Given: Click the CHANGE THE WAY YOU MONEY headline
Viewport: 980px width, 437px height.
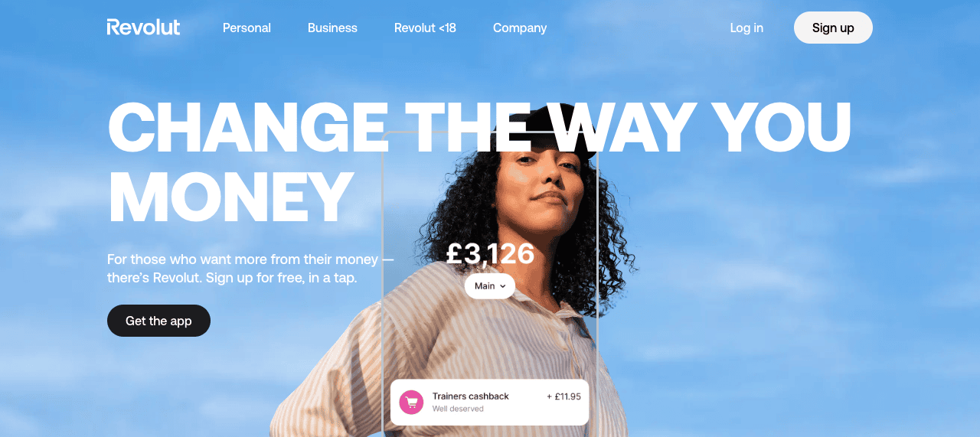Looking at the screenshot, I should coord(479,163).
